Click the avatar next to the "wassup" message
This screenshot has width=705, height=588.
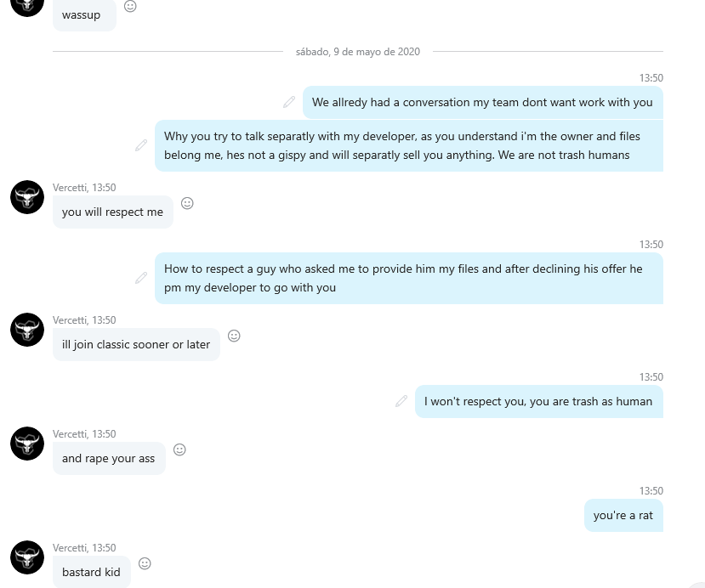[27, 5]
